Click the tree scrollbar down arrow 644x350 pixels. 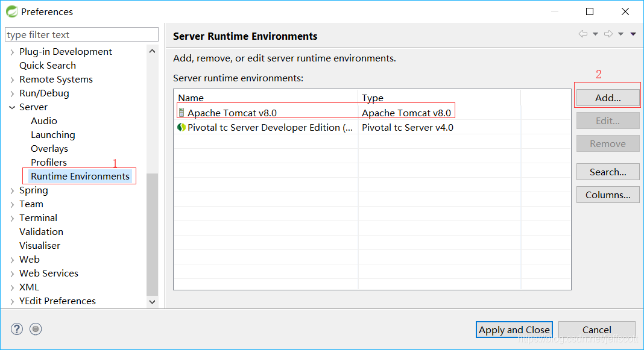tap(153, 302)
